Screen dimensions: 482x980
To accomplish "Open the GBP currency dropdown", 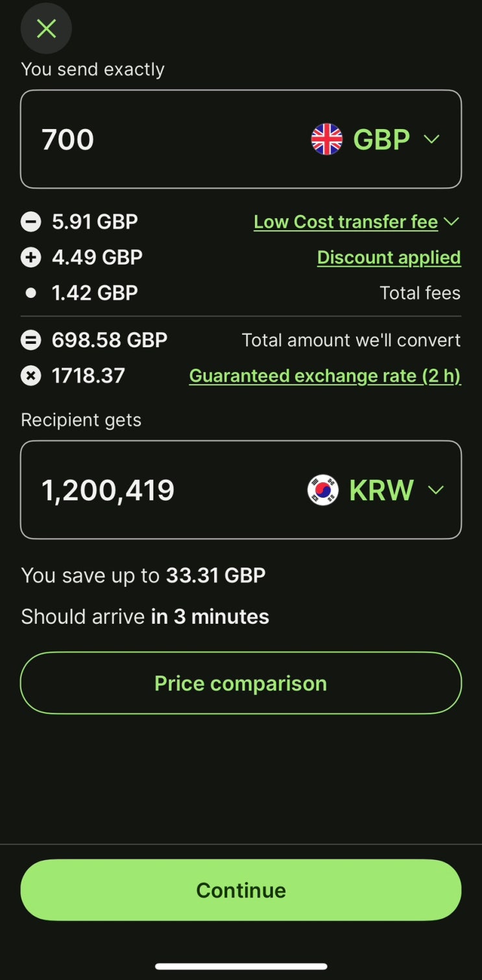I will pyautogui.click(x=431, y=140).
